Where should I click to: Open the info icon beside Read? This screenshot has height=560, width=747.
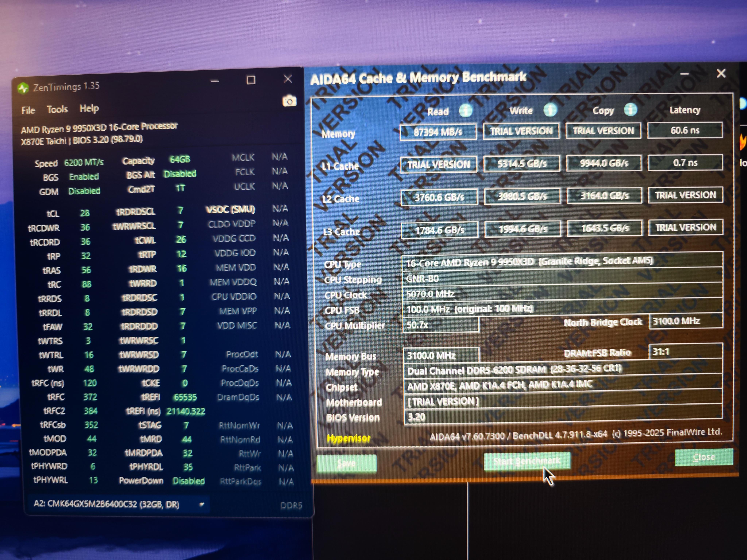(x=466, y=111)
